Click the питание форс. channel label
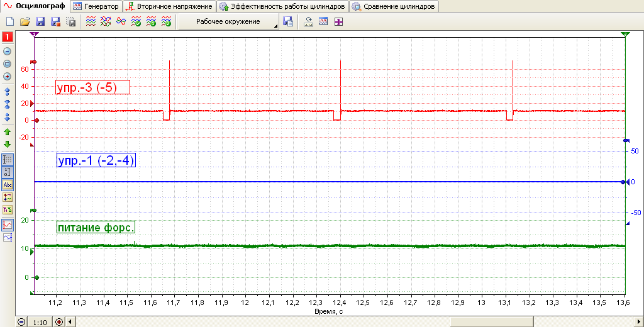 pyautogui.click(x=96, y=227)
